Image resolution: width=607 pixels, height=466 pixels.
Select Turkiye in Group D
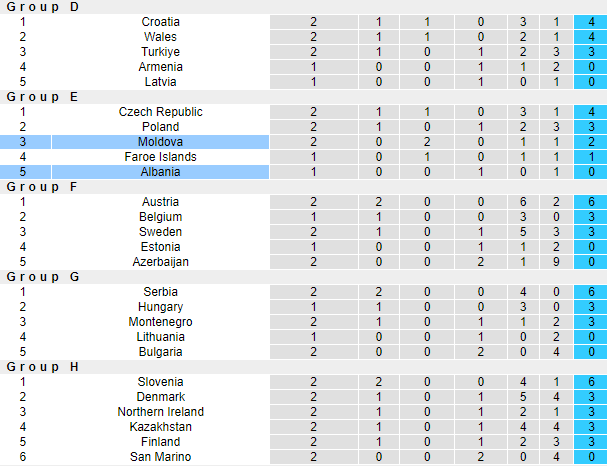click(160, 52)
